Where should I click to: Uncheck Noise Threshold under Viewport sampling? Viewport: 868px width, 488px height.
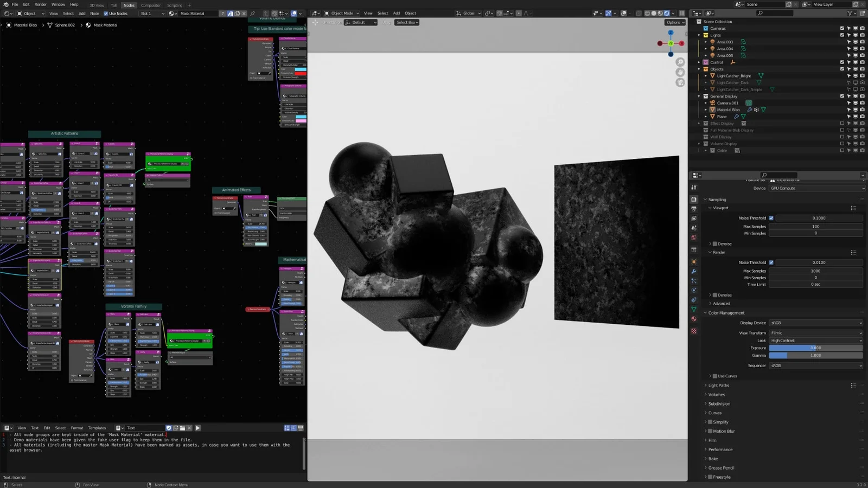(x=771, y=218)
